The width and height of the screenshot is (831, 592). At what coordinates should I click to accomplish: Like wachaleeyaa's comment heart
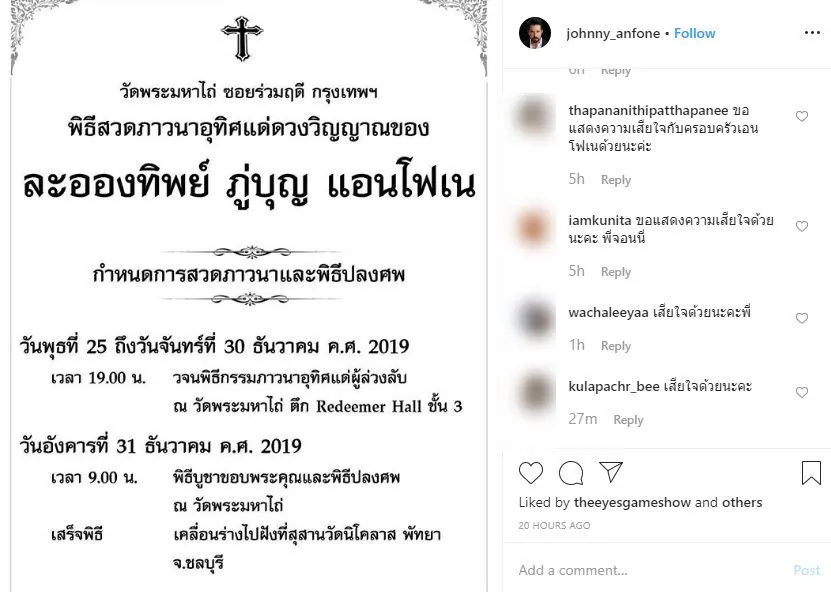(x=802, y=318)
